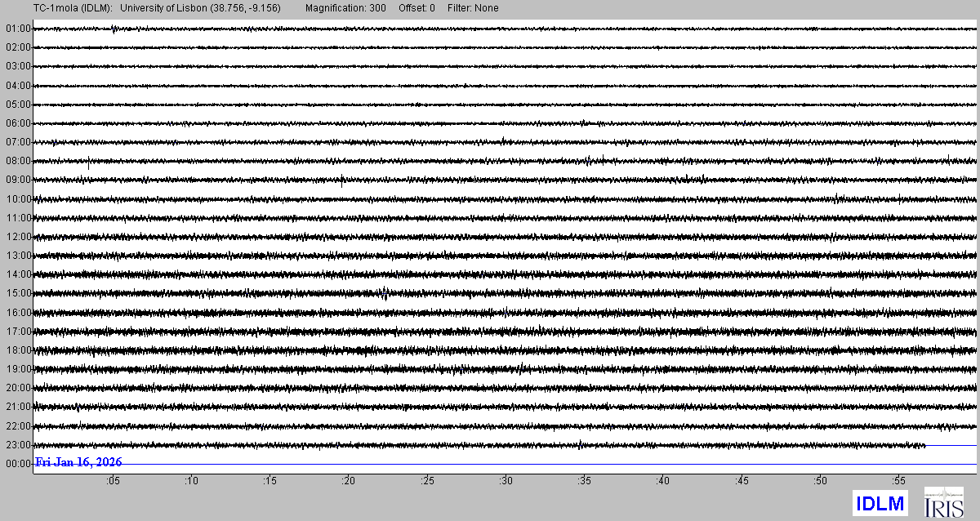980x521 pixels.
Task: Click the :05 minute axis tick label
Action: click(x=113, y=482)
